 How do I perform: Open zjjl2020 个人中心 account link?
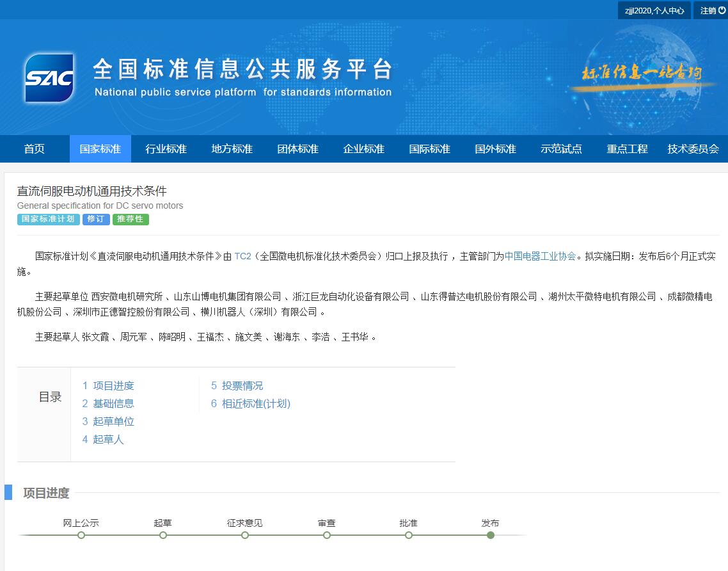tap(654, 10)
